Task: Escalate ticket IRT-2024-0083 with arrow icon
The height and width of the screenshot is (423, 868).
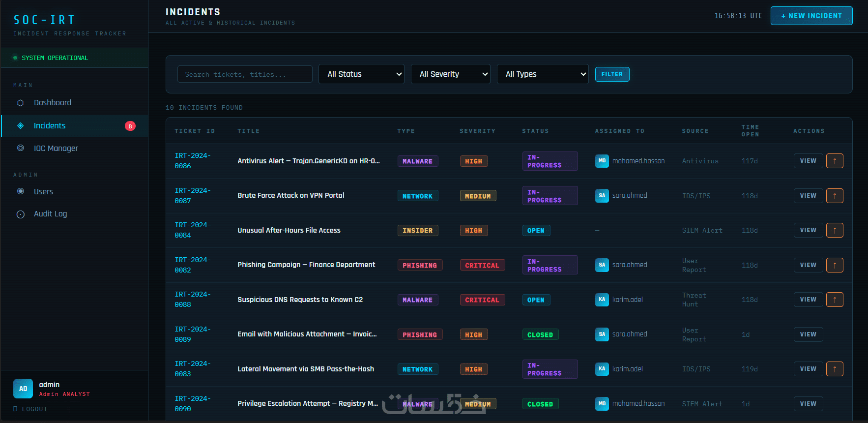Action: pos(835,369)
